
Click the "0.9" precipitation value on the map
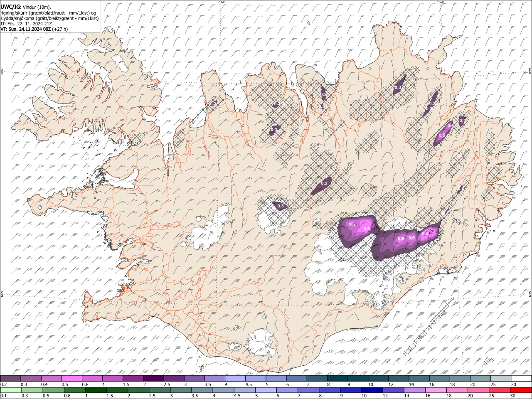point(425,234)
